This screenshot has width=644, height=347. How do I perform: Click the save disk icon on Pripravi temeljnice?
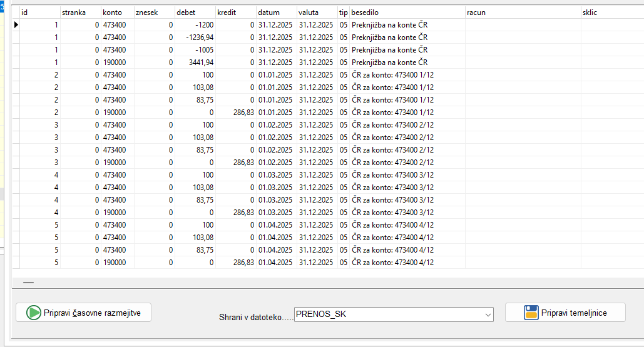(531, 313)
